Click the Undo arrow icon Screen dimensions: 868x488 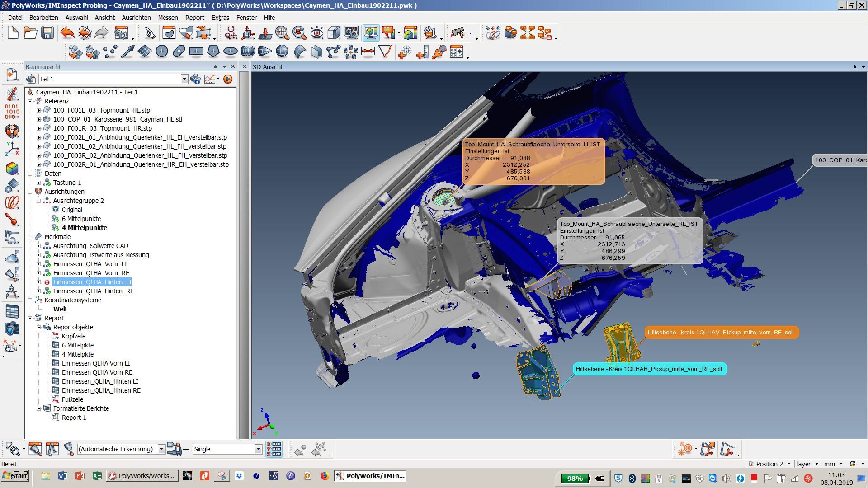pyautogui.click(x=66, y=33)
